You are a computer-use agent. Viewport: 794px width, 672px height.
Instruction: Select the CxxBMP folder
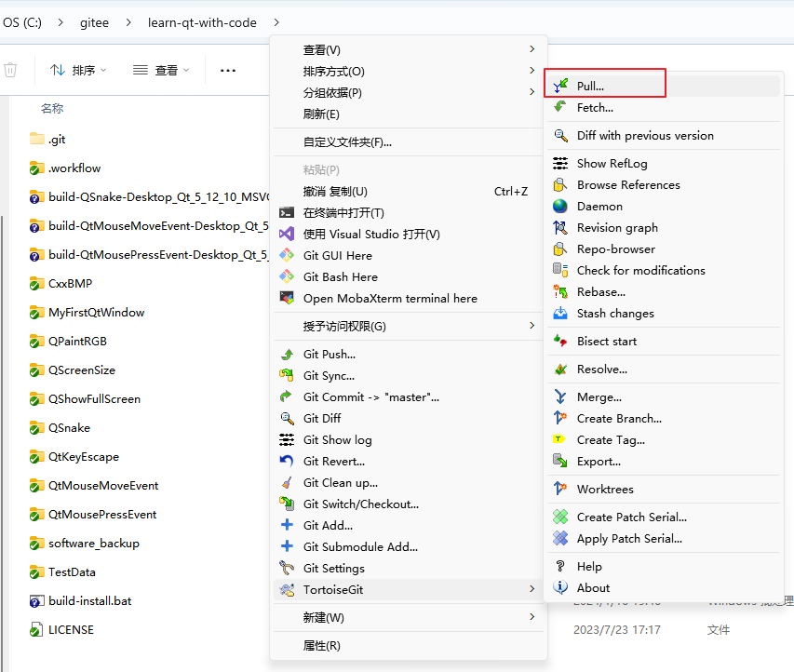pos(61,283)
